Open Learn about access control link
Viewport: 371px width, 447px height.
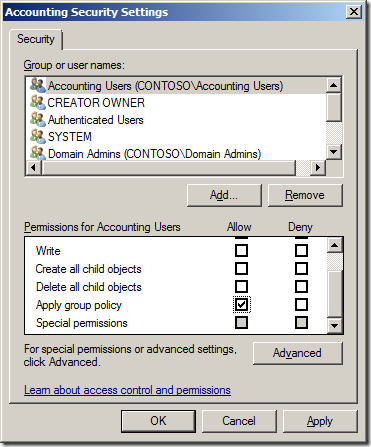[127, 390]
